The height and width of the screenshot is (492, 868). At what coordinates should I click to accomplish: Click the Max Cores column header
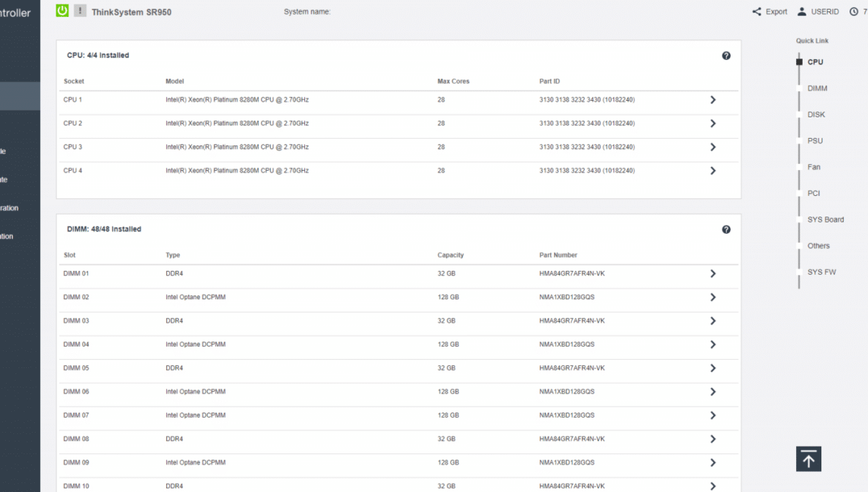(453, 82)
